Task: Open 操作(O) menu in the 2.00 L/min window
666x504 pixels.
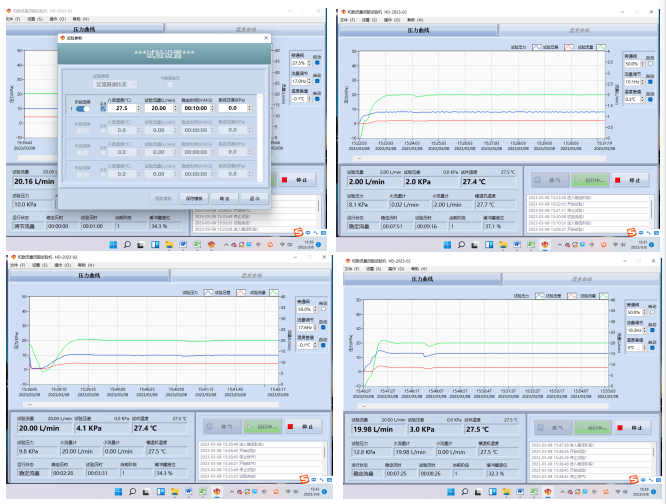Action: tap(391, 20)
